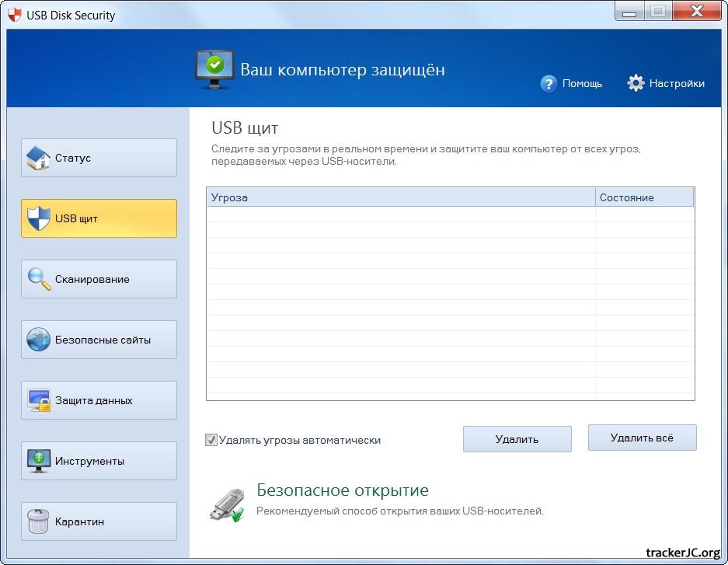Click the trash bin Карантин icon
This screenshot has width=728, height=565.
point(38,521)
